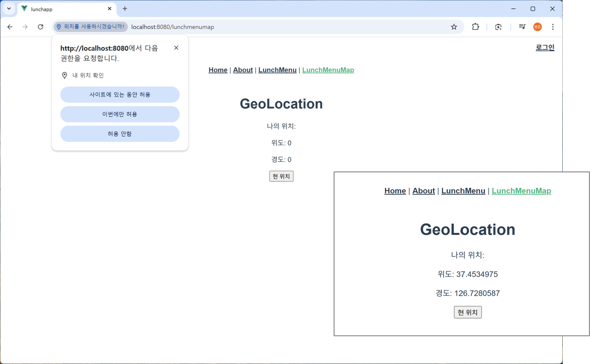Go forward to the next page
This screenshot has width=590, height=364.
[x=25, y=27]
